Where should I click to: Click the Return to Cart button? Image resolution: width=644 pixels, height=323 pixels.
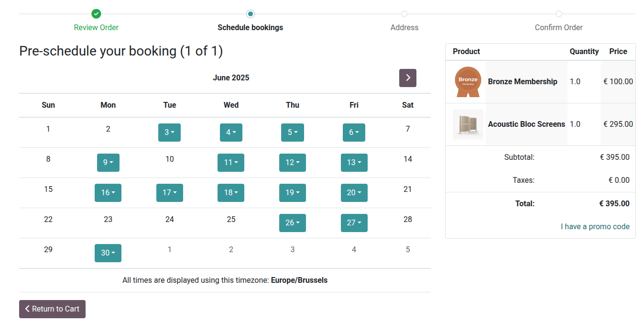pyautogui.click(x=52, y=309)
